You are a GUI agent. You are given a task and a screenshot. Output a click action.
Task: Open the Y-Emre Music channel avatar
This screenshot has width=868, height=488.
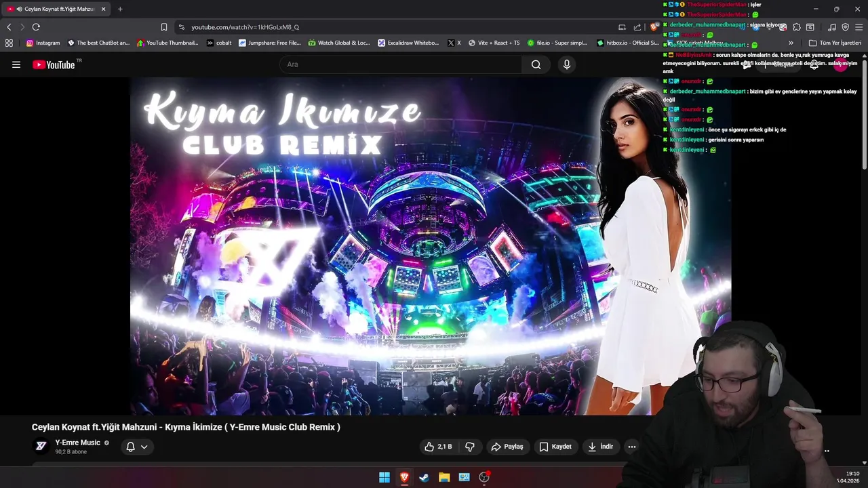coord(41,446)
